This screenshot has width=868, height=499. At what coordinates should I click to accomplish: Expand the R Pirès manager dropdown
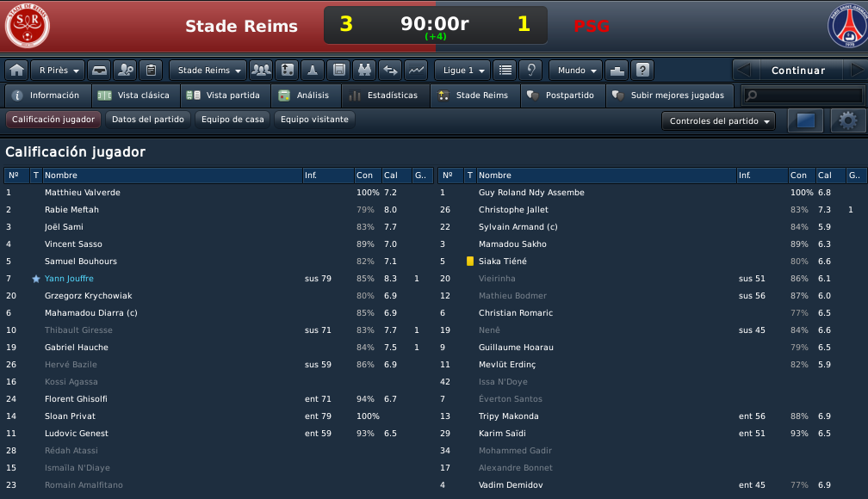point(59,71)
